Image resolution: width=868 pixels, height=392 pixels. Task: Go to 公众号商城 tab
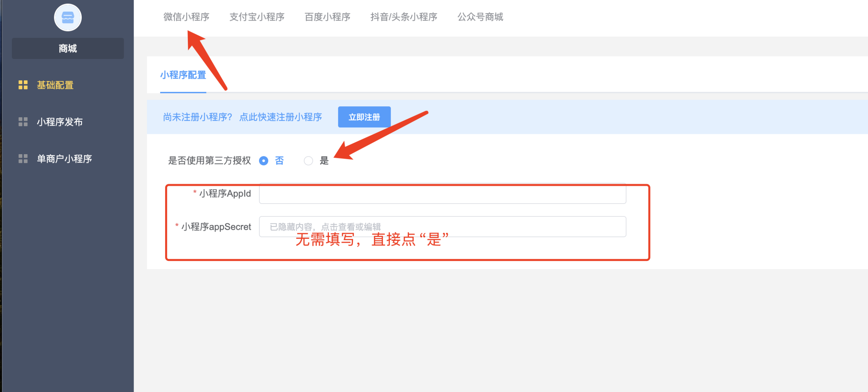pyautogui.click(x=480, y=17)
